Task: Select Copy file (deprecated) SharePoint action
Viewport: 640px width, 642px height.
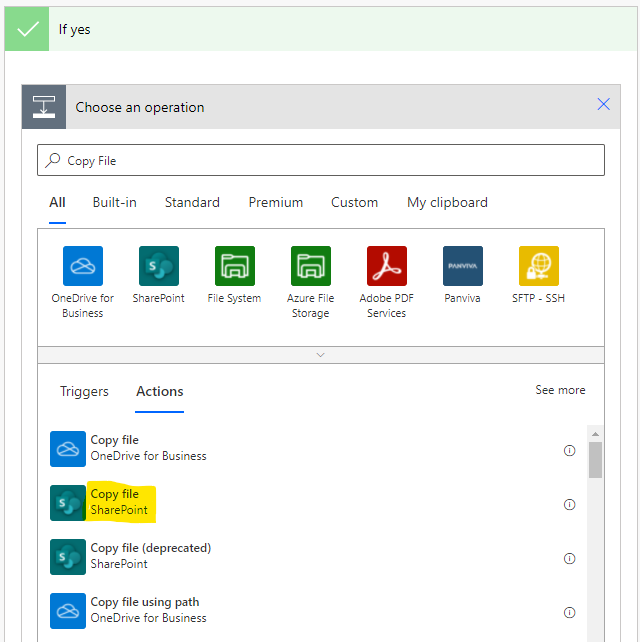Action: coord(313,557)
